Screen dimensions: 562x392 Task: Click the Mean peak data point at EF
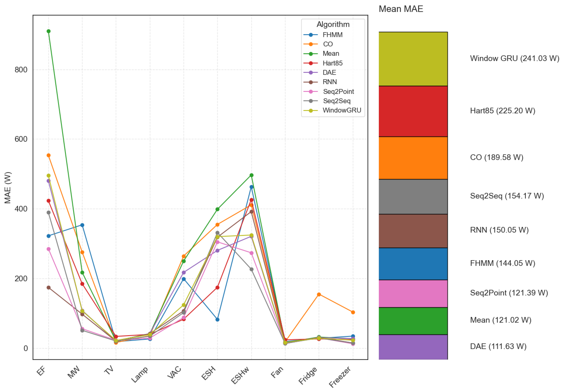48,31
